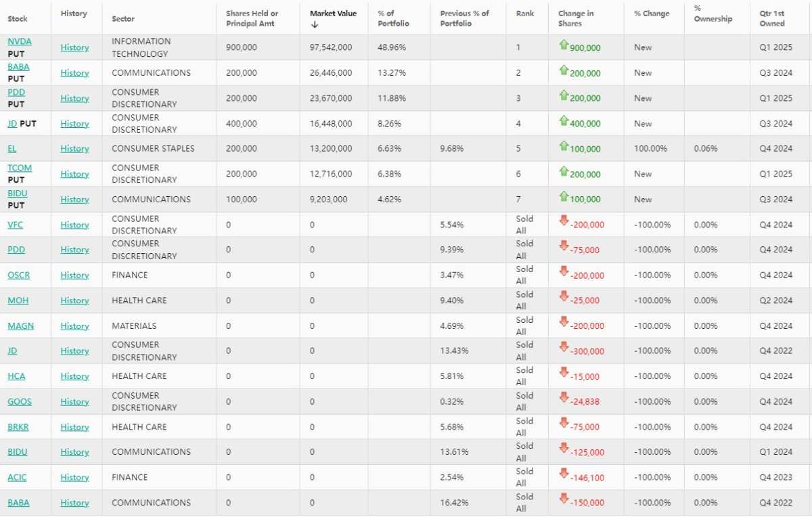
Task: Click red down arrow in VFC row
Action: pyautogui.click(x=564, y=221)
